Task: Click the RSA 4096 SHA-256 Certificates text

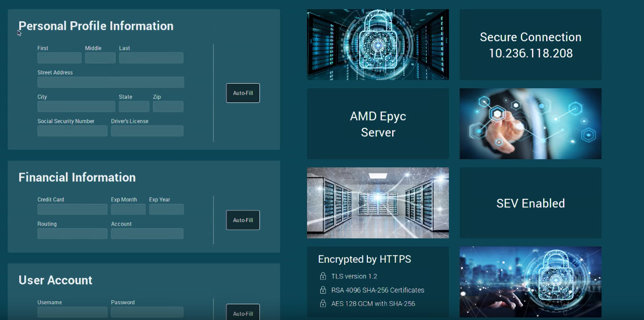Action: point(378,290)
